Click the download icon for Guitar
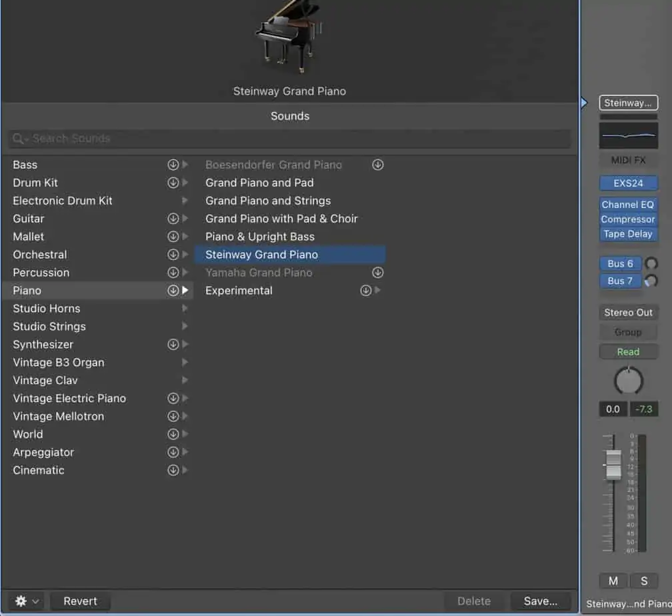This screenshot has height=616, width=672. click(173, 219)
